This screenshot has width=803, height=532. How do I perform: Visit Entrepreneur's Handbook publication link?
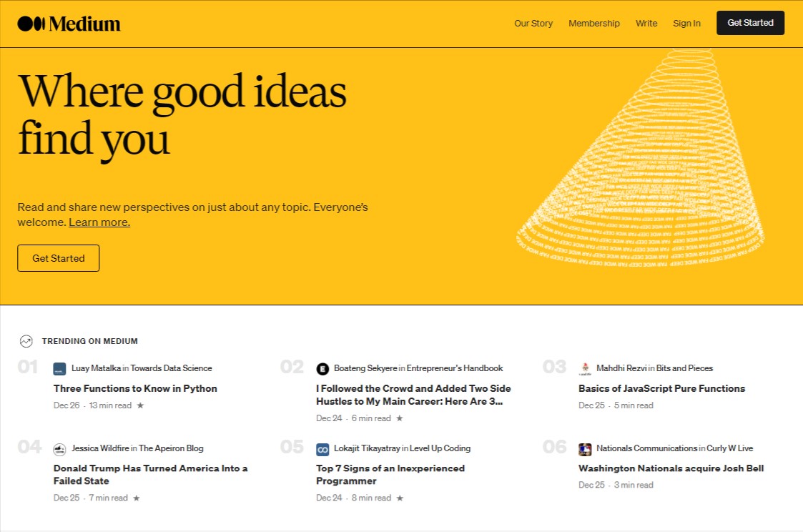point(455,368)
